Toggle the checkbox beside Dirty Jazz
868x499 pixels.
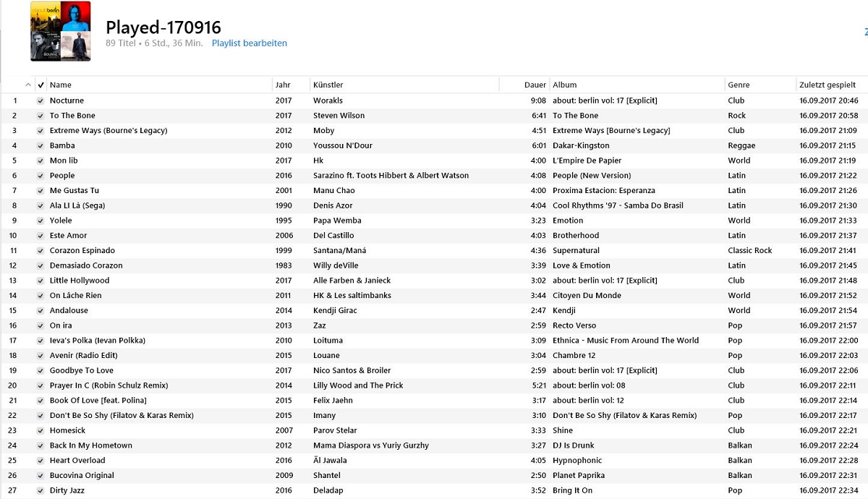tap(41, 490)
